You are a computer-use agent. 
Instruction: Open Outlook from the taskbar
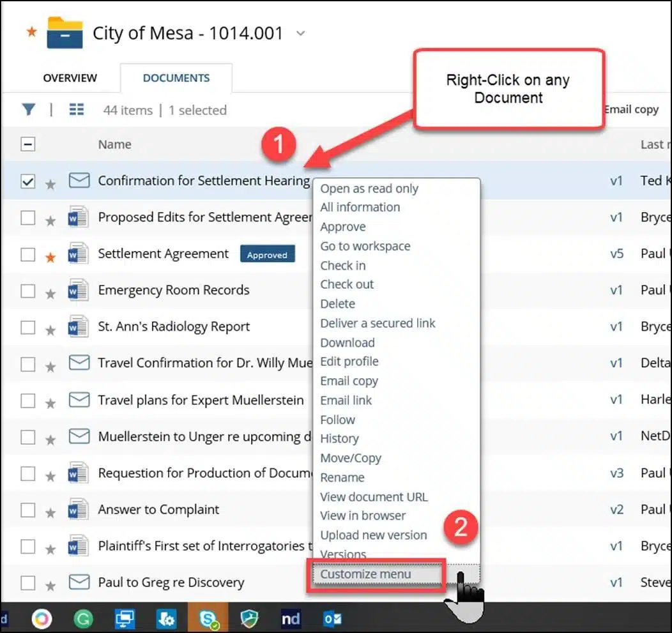click(332, 619)
